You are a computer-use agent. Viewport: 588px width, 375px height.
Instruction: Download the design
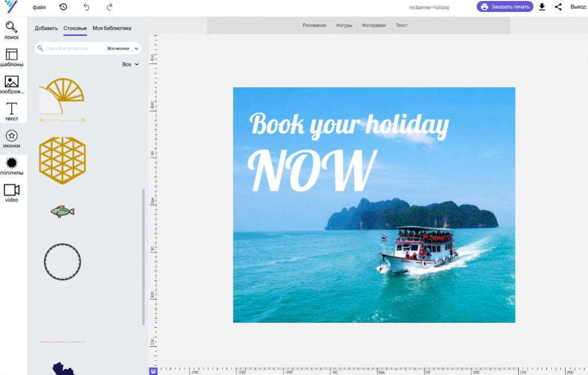[x=542, y=6]
